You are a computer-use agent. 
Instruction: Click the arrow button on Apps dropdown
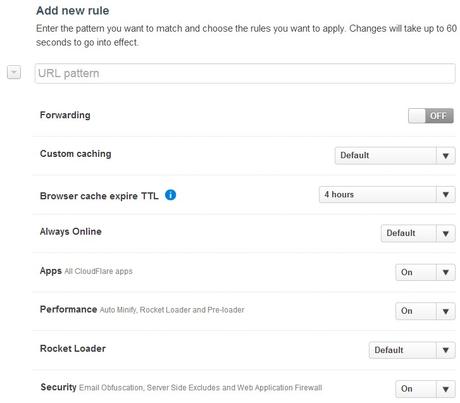point(446,272)
